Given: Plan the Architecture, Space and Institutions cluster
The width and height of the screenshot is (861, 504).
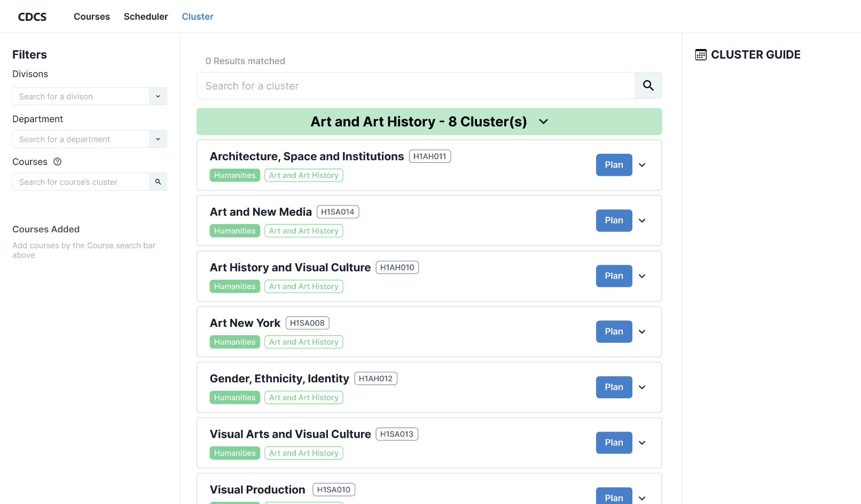Looking at the screenshot, I should pyautogui.click(x=614, y=165).
